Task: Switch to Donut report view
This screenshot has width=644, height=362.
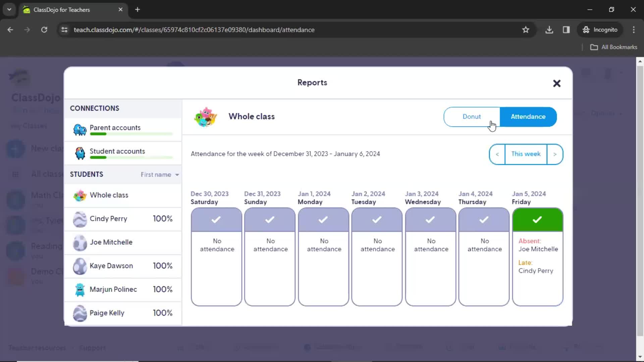Action: click(x=472, y=116)
